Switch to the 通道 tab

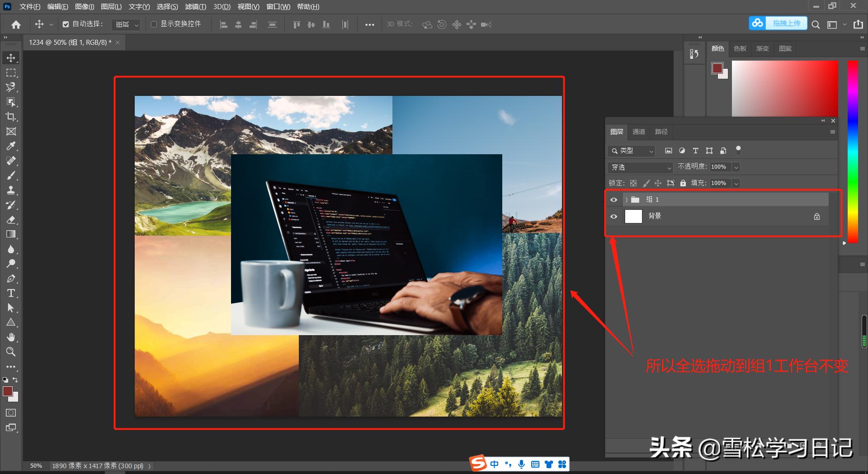click(638, 132)
